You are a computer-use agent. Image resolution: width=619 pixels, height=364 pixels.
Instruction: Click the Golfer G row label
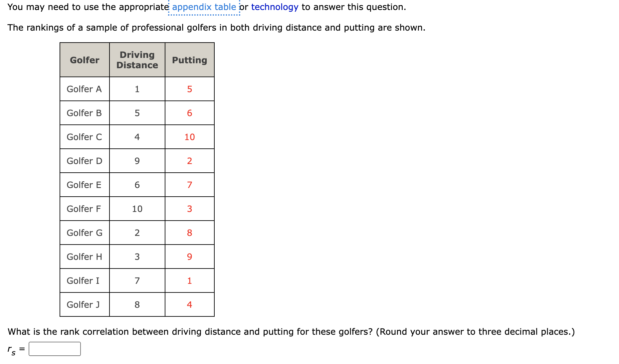point(84,233)
